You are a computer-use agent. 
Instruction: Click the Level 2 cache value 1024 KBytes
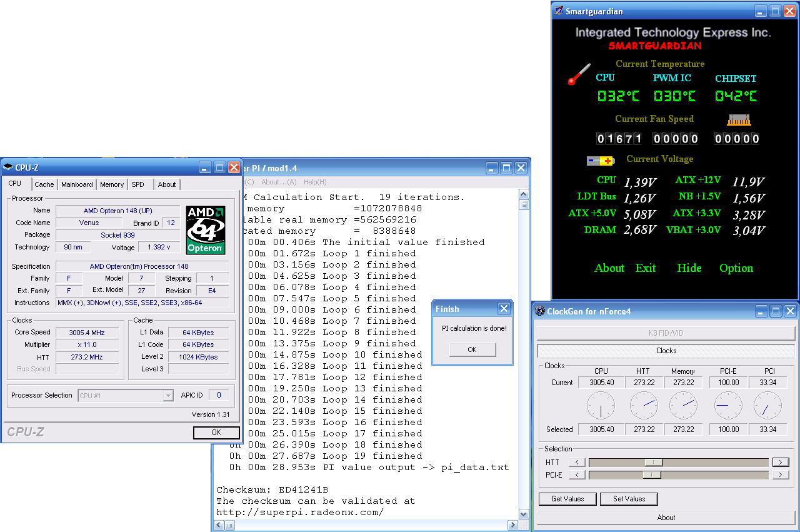click(x=199, y=357)
